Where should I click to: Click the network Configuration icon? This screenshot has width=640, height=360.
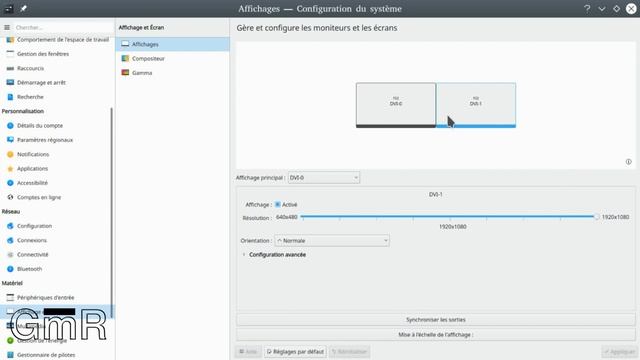(10, 226)
